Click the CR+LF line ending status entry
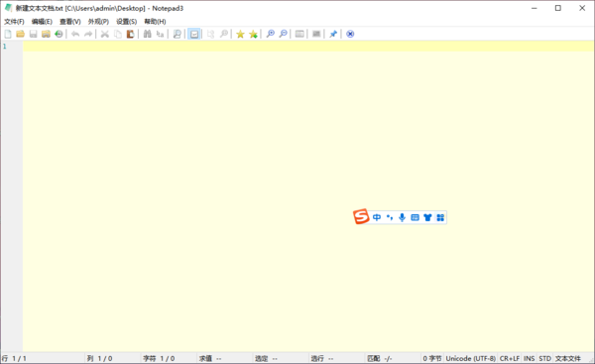This screenshot has width=595, height=364. pyautogui.click(x=510, y=359)
